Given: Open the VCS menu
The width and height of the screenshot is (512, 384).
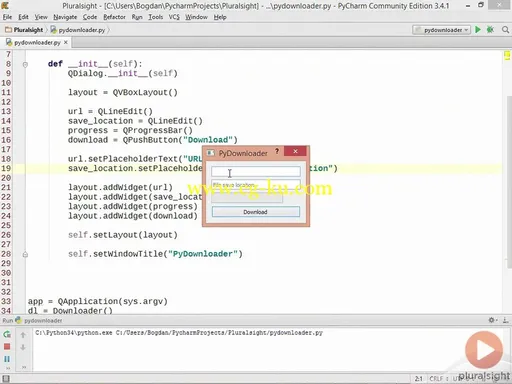Looking at the screenshot, I should point(174,17).
